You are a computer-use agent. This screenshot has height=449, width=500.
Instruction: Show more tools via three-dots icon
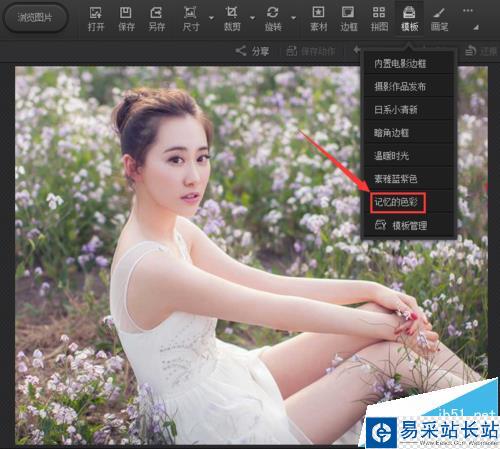click(x=468, y=11)
